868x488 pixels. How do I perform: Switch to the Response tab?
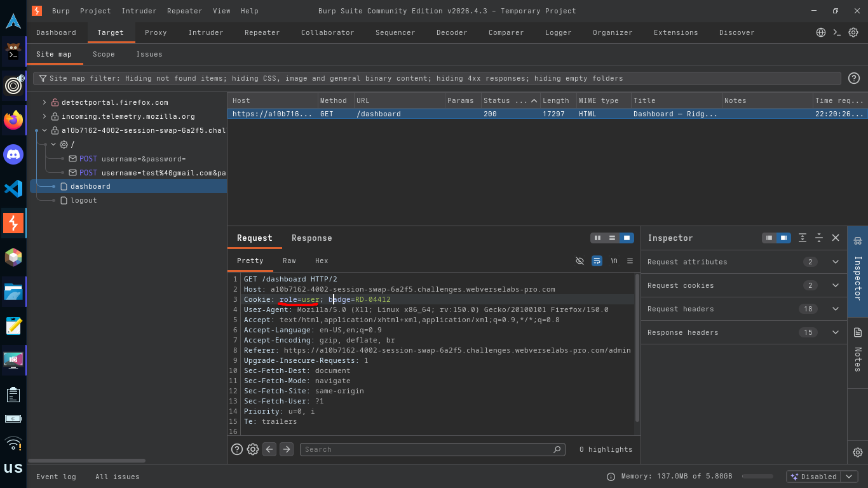coord(311,238)
